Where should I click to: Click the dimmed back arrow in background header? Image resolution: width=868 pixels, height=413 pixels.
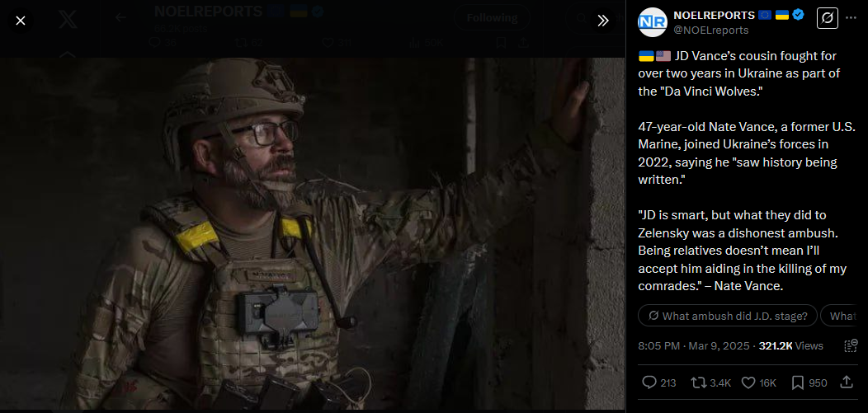[x=120, y=17]
